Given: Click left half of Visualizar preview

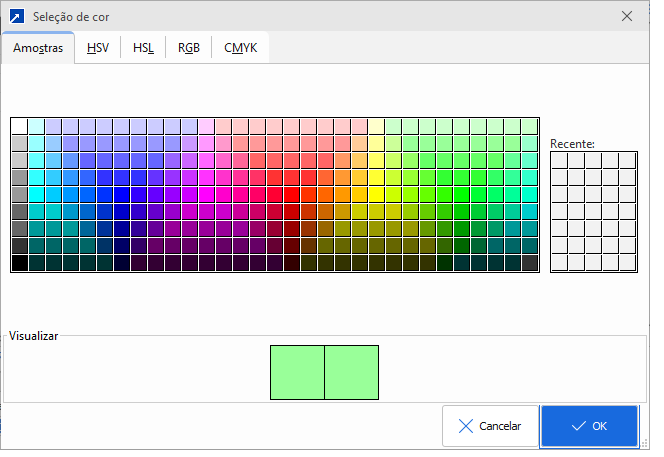Looking at the screenshot, I should tap(297, 373).
